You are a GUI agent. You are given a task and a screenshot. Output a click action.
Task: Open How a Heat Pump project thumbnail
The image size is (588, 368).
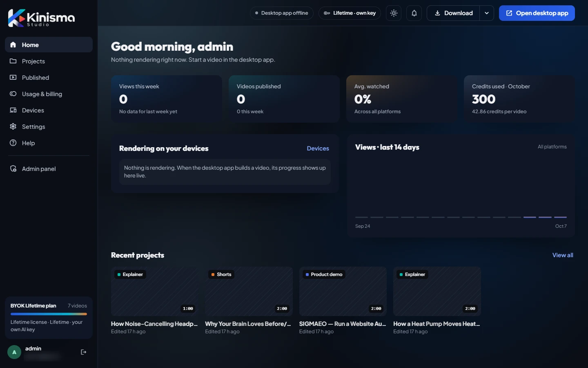[x=437, y=291]
